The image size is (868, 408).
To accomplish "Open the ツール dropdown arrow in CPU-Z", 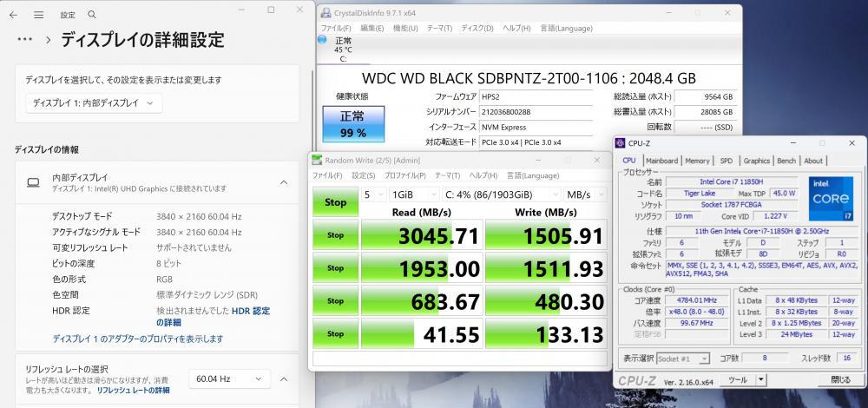I will pyautogui.click(x=761, y=379).
